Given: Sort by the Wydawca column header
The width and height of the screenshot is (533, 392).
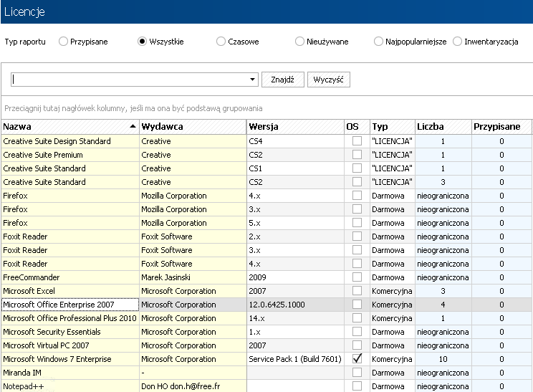Looking at the screenshot, I should click(x=193, y=126).
